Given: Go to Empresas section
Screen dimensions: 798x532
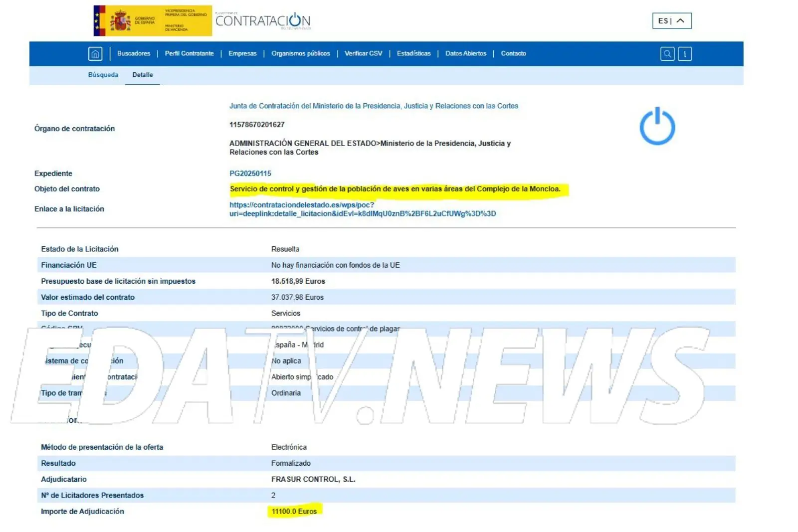Looking at the screenshot, I should coord(242,54).
